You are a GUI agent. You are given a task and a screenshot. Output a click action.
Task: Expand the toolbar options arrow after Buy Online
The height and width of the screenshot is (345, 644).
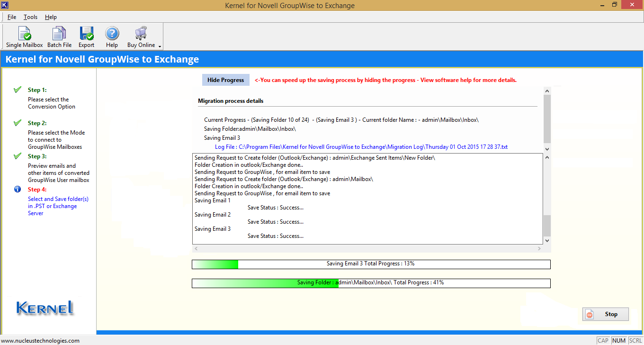click(x=160, y=46)
